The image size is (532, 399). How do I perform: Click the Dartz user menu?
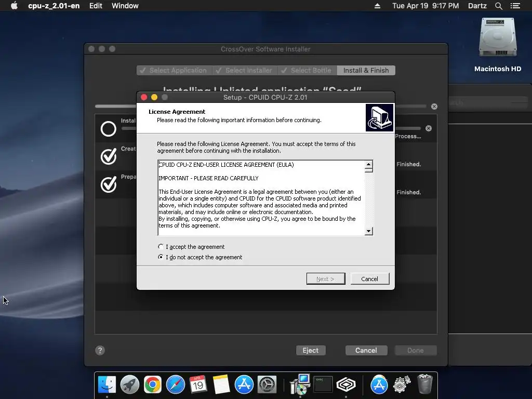click(477, 6)
